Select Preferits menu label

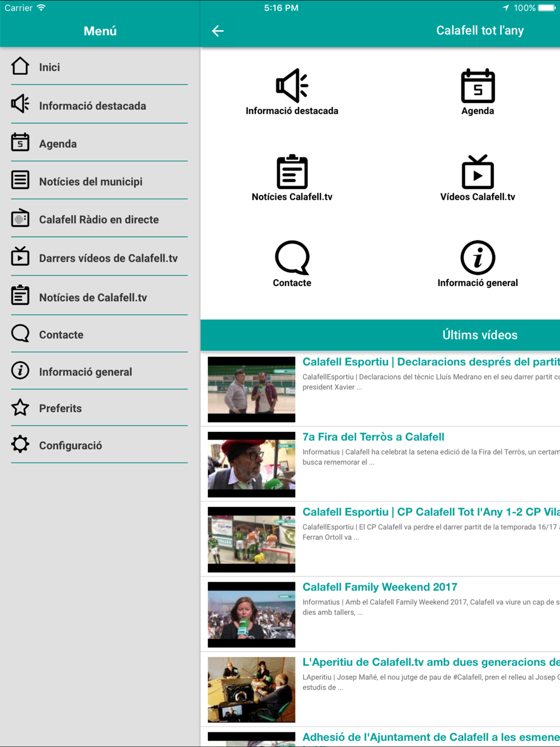pyautogui.click(x=60, y=408)
